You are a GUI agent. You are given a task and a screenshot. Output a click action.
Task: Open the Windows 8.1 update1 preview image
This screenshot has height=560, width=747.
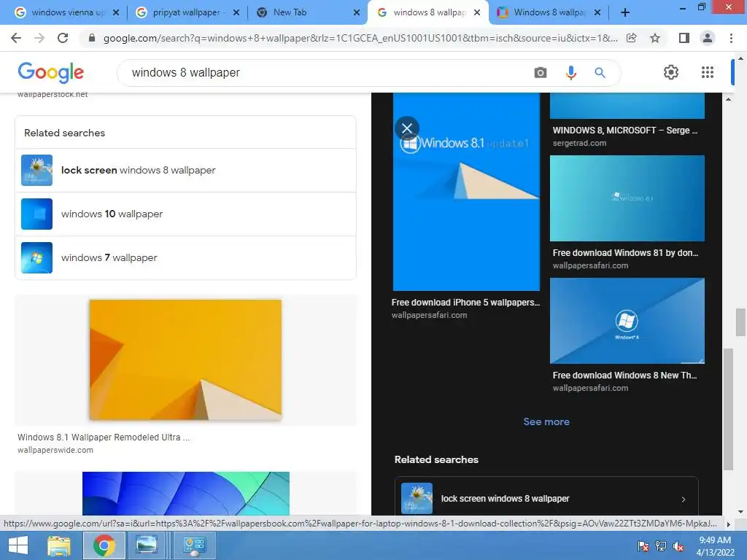tap(466, 192)
